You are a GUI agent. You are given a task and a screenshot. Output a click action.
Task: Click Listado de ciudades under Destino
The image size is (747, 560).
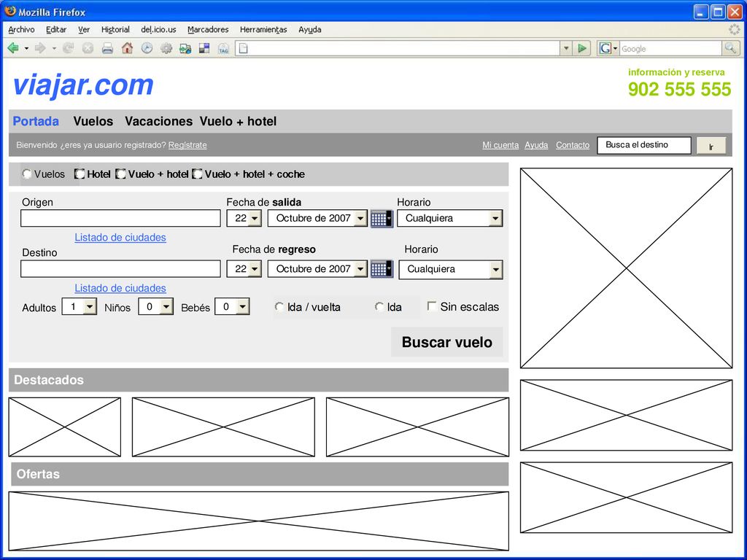click(120, 288)
